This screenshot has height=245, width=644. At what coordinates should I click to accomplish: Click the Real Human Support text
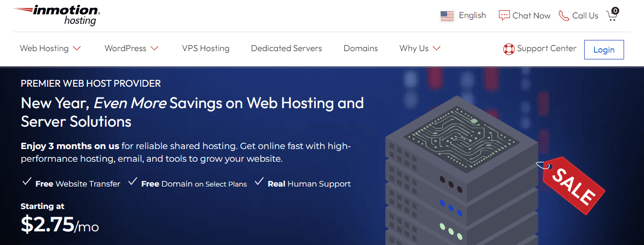click(309, 184)
